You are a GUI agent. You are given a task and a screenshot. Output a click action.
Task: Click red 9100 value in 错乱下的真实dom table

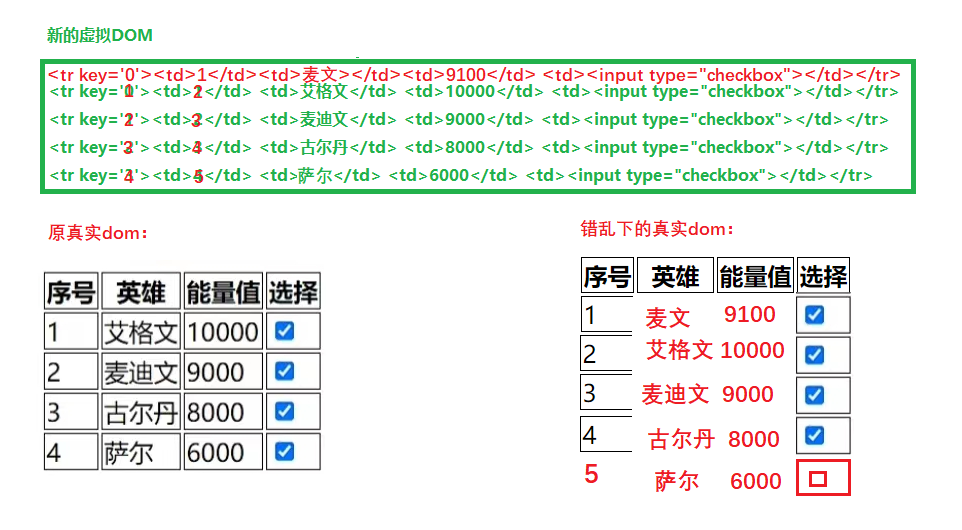pos(750,314)
